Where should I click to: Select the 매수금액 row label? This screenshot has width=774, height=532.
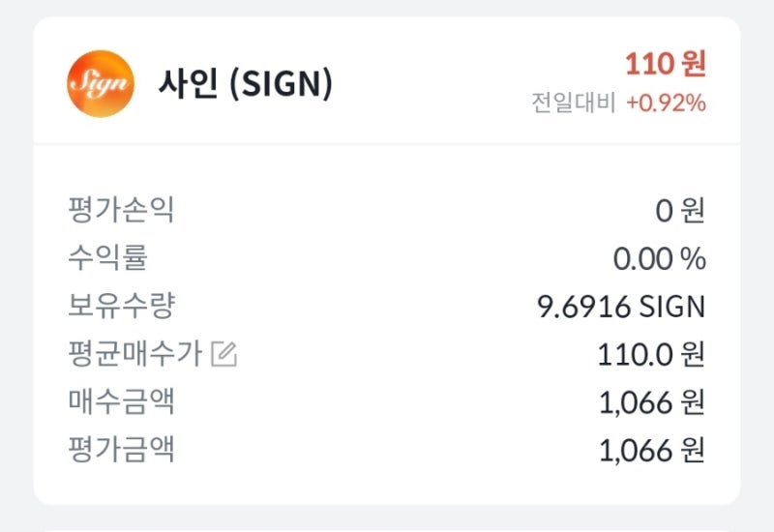[x=122, y=402]
